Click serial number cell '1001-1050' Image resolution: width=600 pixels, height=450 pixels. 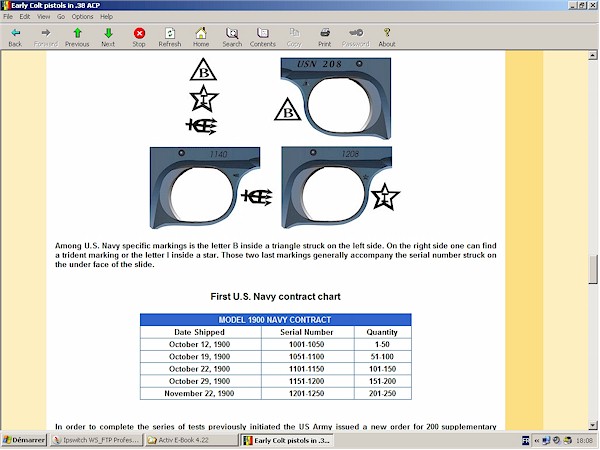[308, 344]
